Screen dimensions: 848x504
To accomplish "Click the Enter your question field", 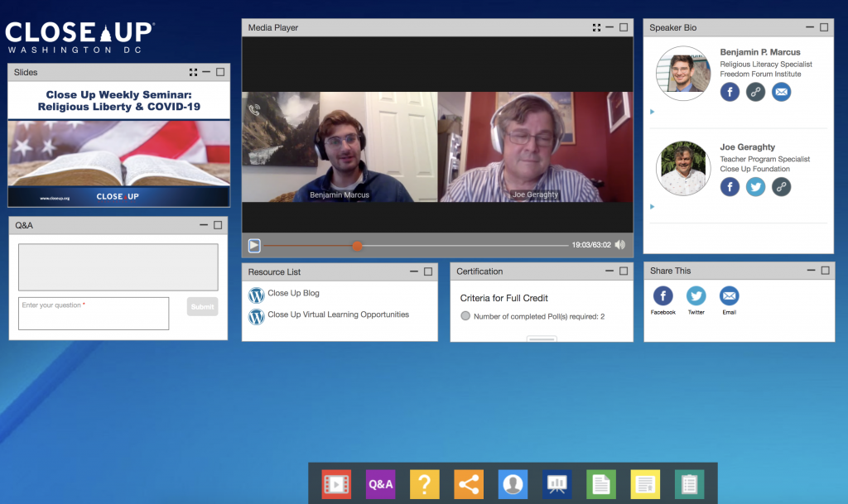I will [94, 314].
